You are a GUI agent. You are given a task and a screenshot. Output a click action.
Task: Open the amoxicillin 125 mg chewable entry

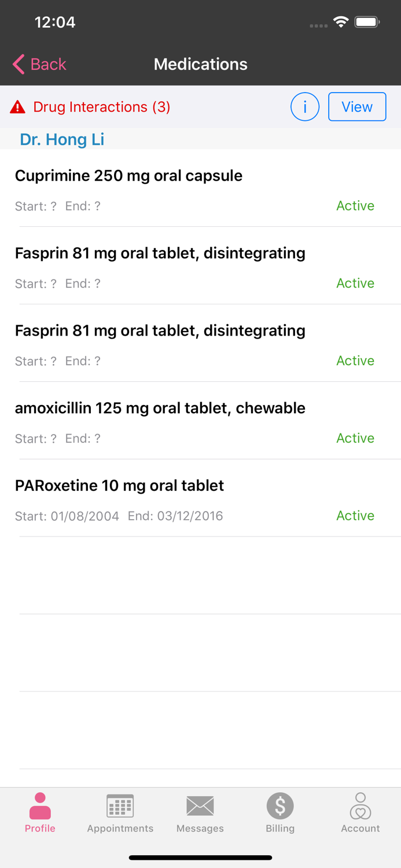[160, 408]
